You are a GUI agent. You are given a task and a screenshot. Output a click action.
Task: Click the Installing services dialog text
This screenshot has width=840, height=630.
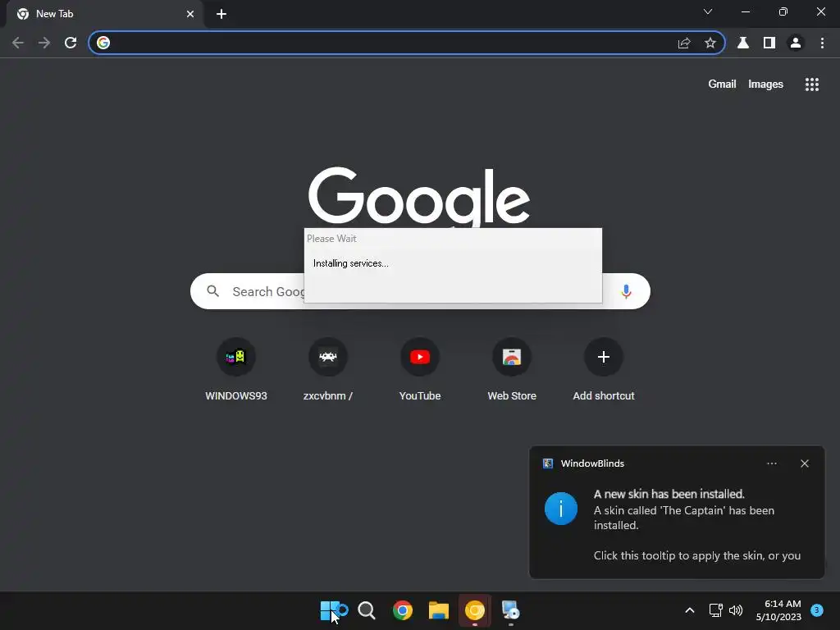(351, 263)
